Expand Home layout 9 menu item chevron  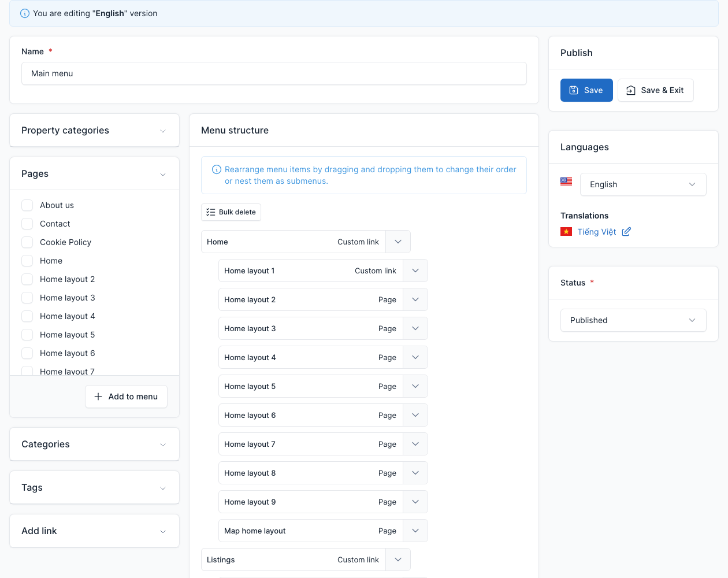tap(415, 502)
